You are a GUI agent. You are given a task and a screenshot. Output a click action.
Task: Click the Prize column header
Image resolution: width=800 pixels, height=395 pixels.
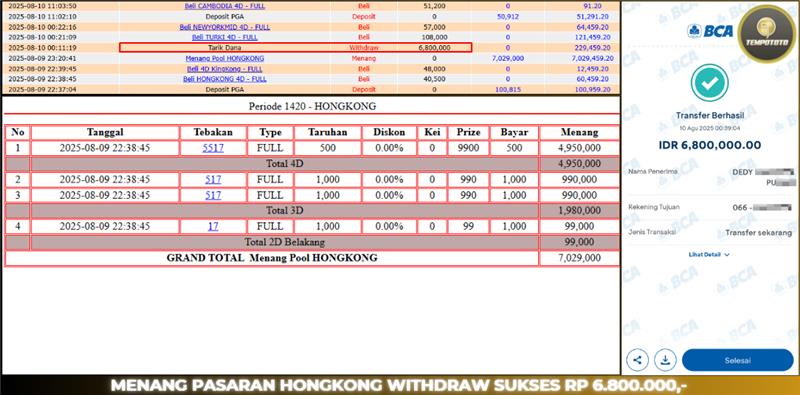pos(468,132)
